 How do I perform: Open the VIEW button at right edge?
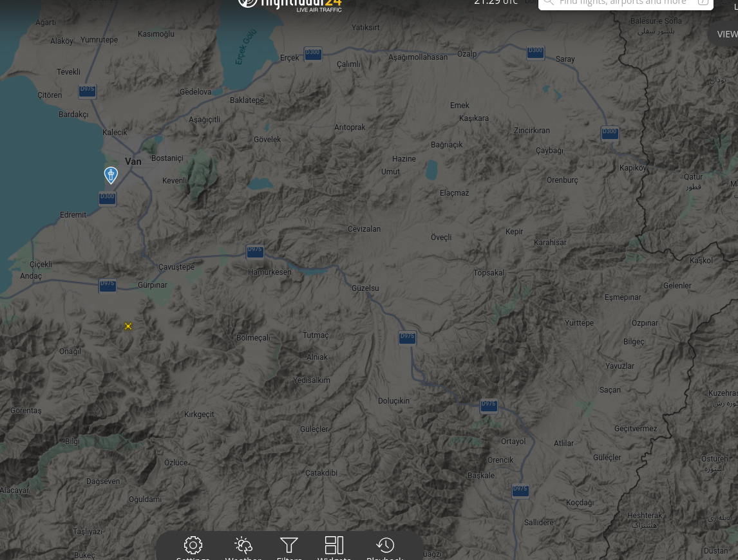pos(726,34)
